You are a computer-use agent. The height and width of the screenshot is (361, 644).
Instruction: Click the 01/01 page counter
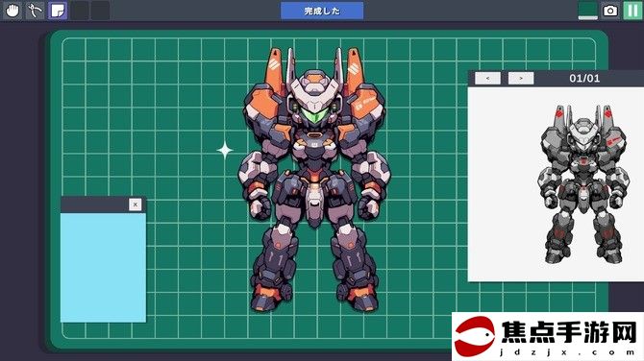click(x=584, y=79)
